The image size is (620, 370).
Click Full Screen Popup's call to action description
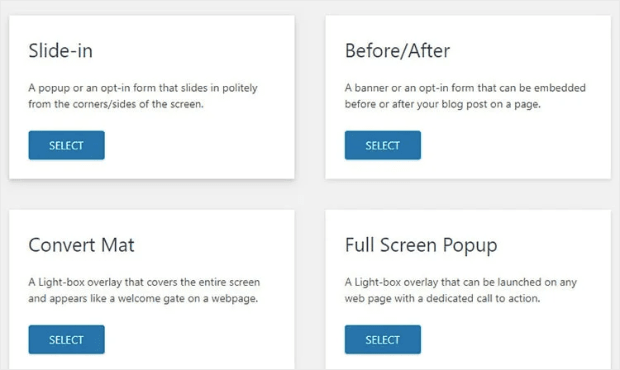pos(461,290)
